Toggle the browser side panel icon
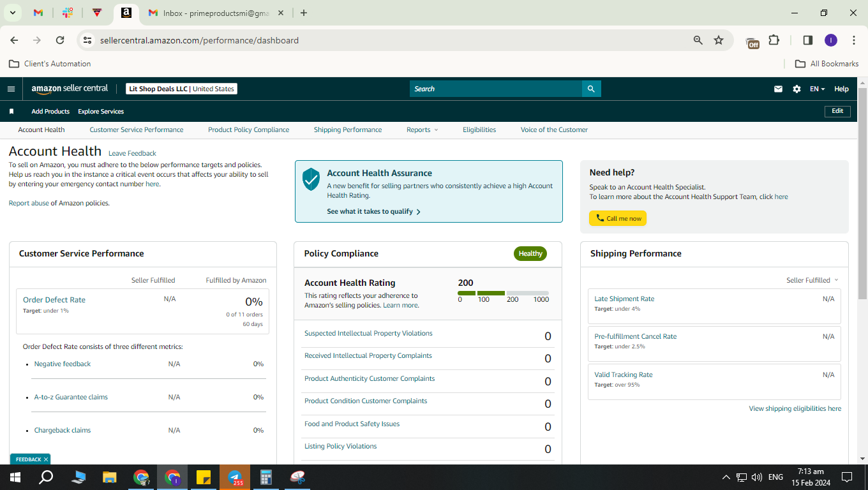The width and height of the screenshot is (868, 490). [807, 40]
